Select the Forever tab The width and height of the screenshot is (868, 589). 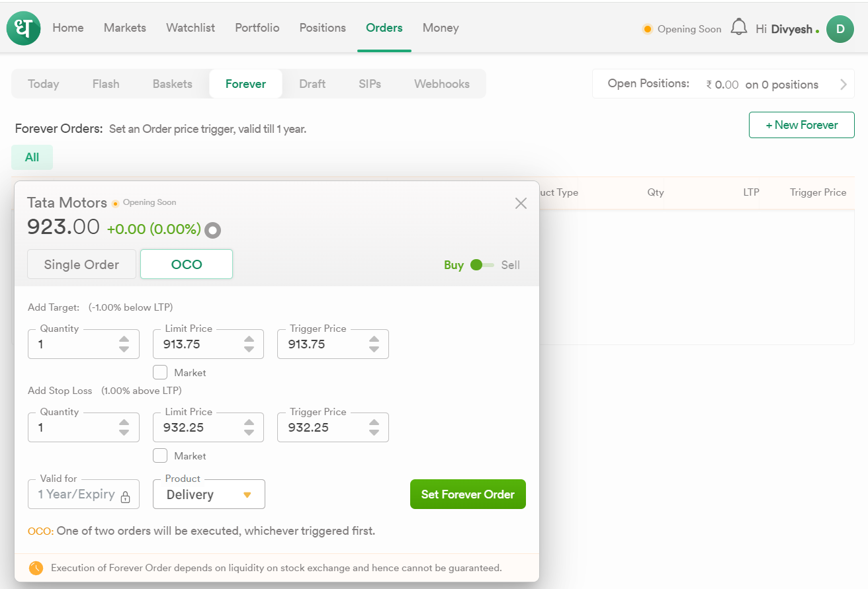coord(245,84)
